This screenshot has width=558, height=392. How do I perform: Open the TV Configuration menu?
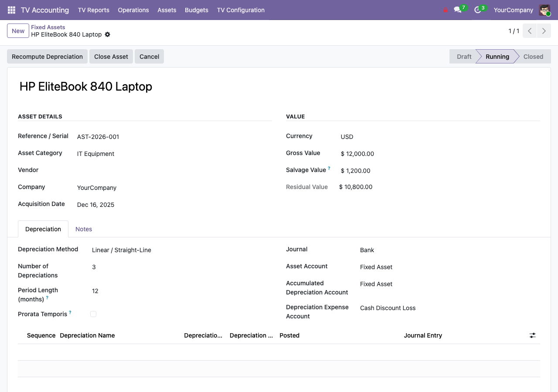[x=241, y=10]
